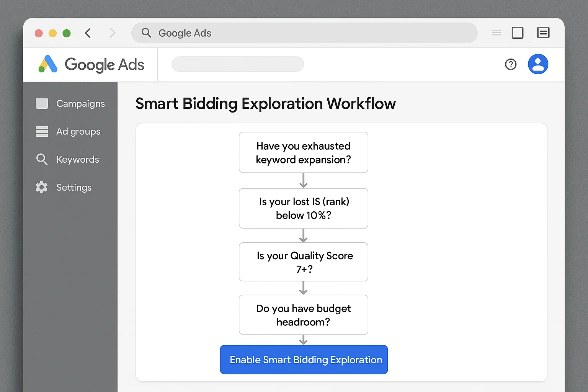Click the 'Do you have budget headroom?' step
Screen dimensions: 588x392
pyautogui.click(x=303, y=315)
